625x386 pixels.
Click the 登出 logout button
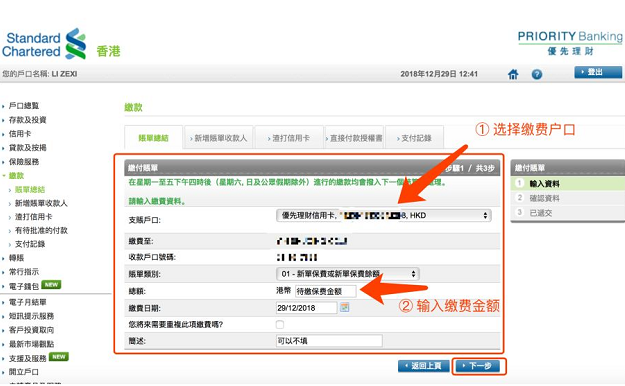tap(598, 72)
